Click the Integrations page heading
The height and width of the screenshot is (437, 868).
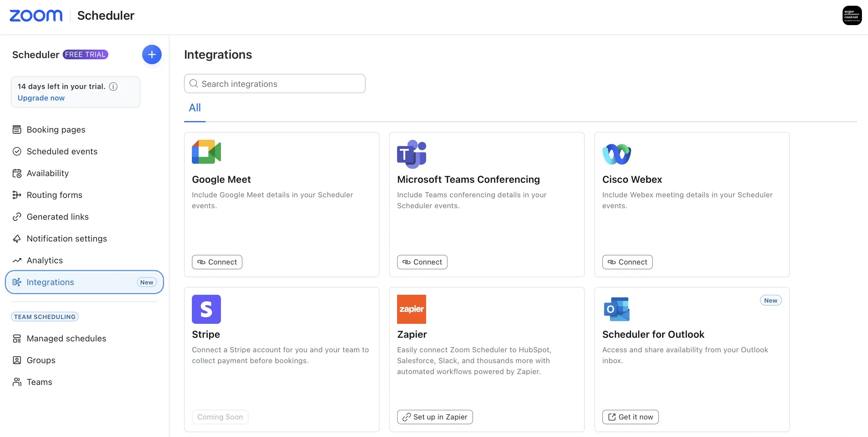tap(218, 54)
